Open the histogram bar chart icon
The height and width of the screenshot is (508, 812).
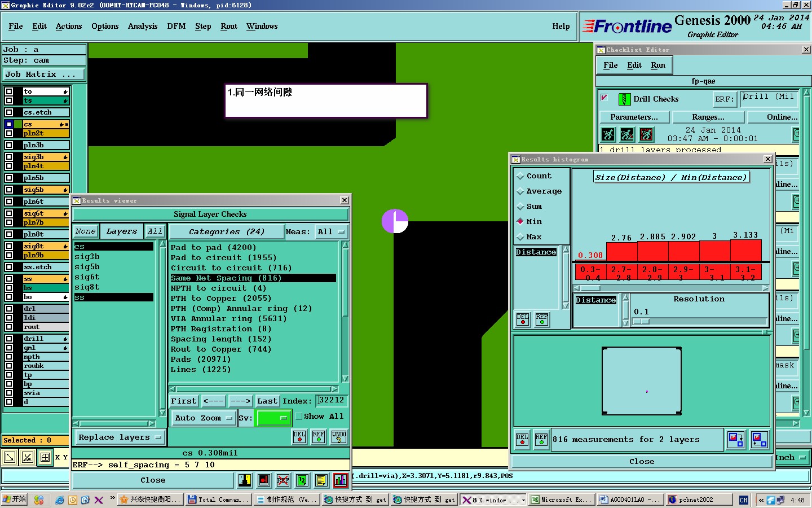point(341,480)
